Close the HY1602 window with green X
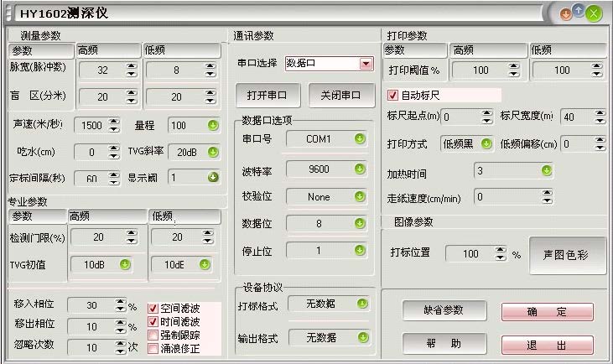Image resolution: width=613 pixels, height=364 pixels. coord(594,14)
